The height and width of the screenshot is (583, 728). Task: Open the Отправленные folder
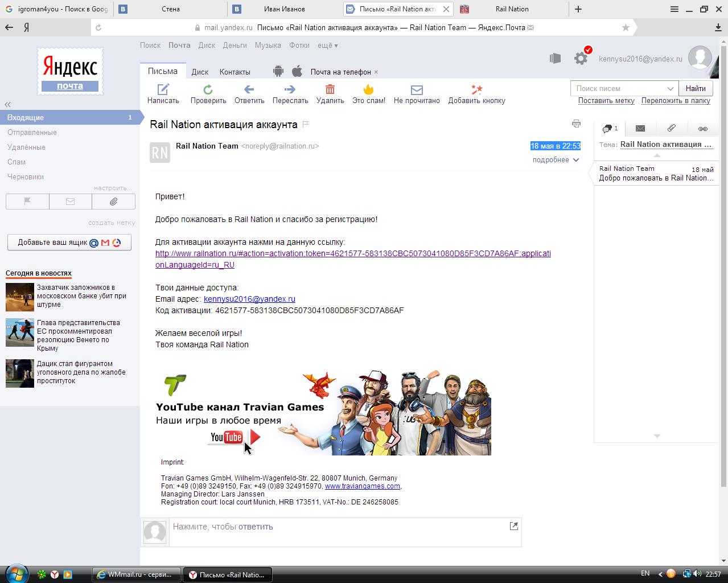pyautogui.click(x=32, y=132)
